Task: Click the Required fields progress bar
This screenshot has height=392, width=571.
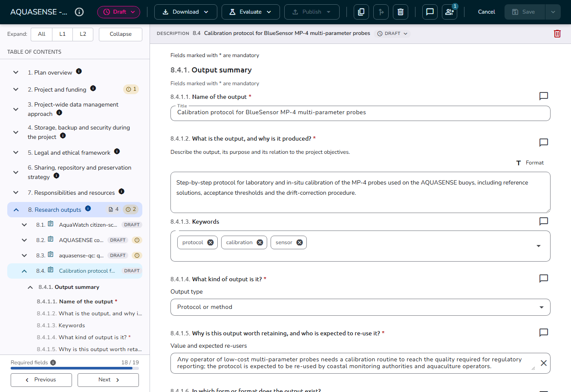Action: (x=75, y=368)
